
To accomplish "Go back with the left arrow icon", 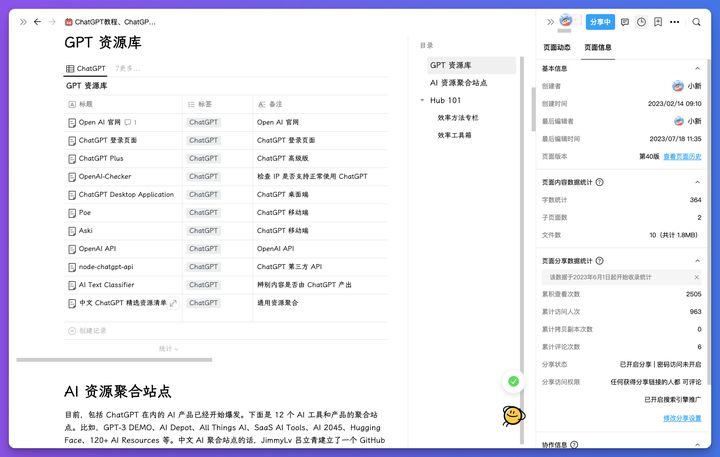I will [x=38, y=22].
